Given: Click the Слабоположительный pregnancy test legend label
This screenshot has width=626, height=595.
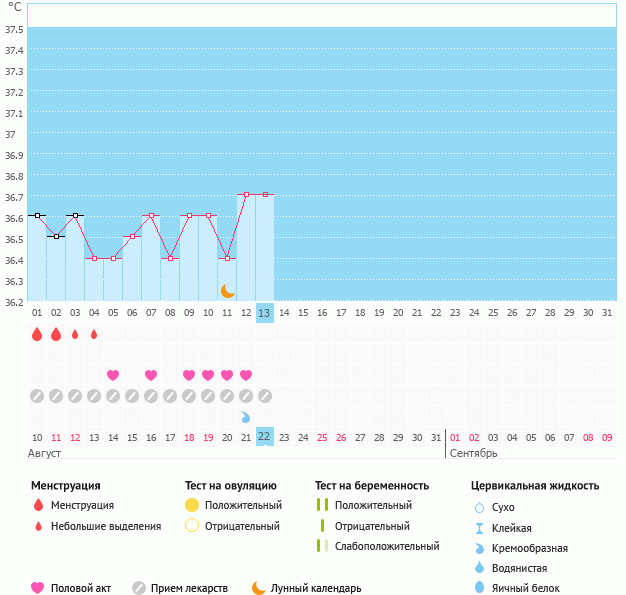Looking at the screenshot, I should (387, 546).
